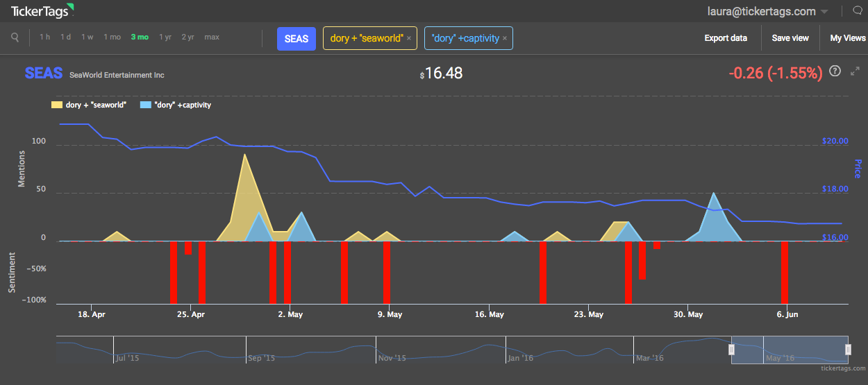Remove the dory + "seaworld" tag
Screen dimensions: 868x385
point(409,39)
